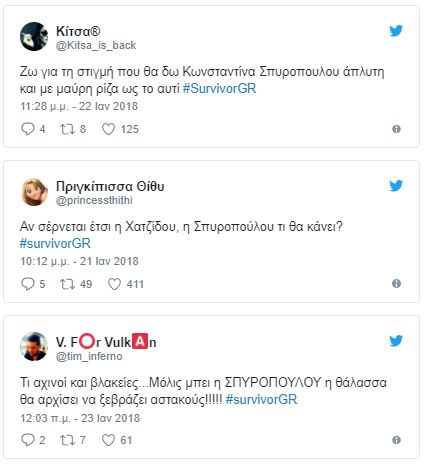Open the #survivorGR hashtag in princessthithi's tweet
Viewport: 424px width, 466px height.
pyautogui.click(x=55, y=244)
